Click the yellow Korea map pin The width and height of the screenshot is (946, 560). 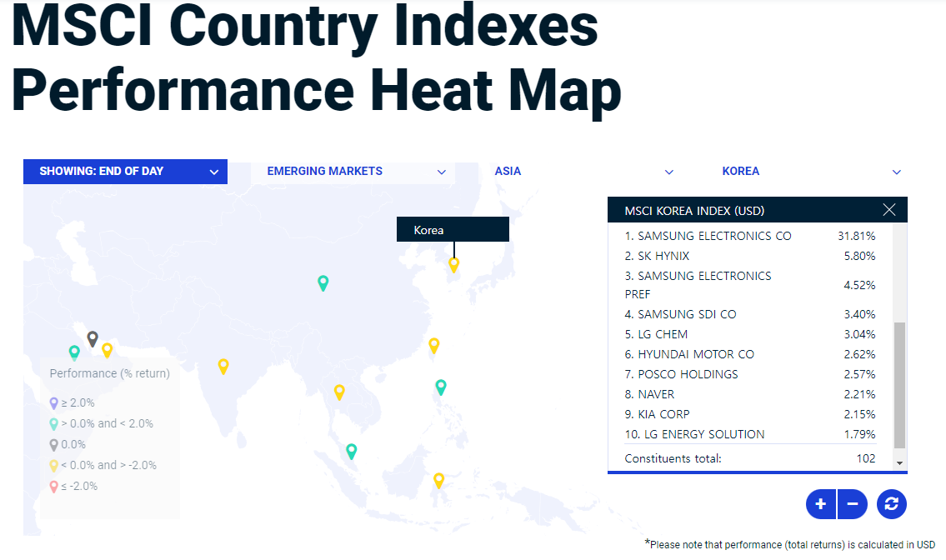(x=453, y=264)
